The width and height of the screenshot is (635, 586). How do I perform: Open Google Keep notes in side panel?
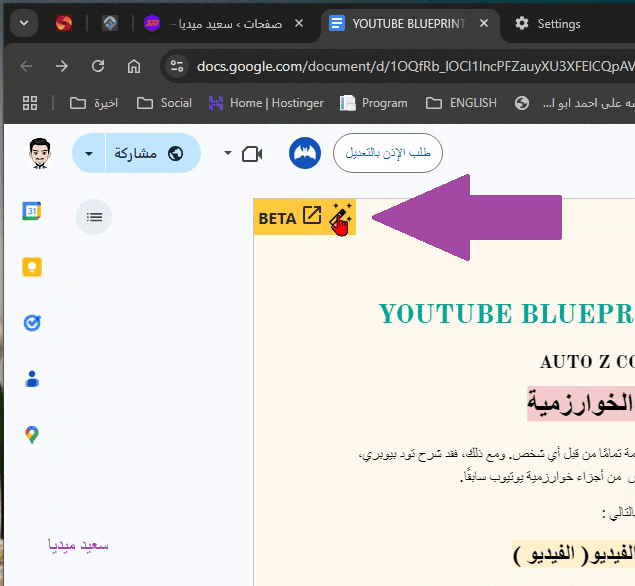(32, 267)
